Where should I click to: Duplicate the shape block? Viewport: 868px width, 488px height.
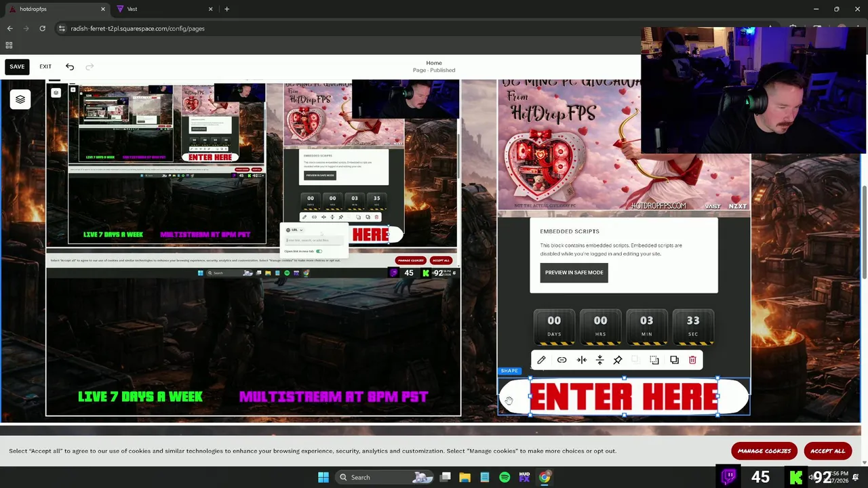(674, 360)
